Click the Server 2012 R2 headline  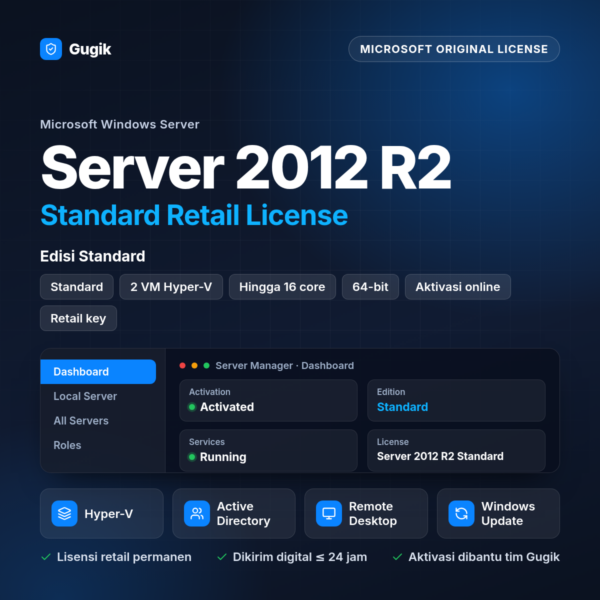(246, 167)
